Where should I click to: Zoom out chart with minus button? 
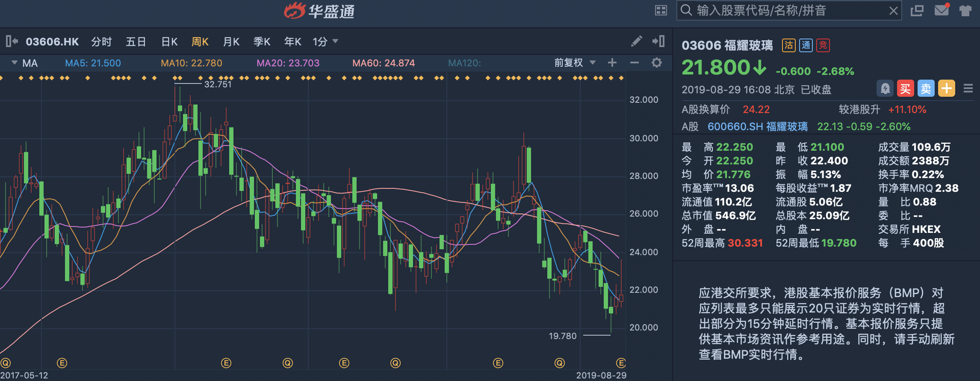tap(635, 63)
